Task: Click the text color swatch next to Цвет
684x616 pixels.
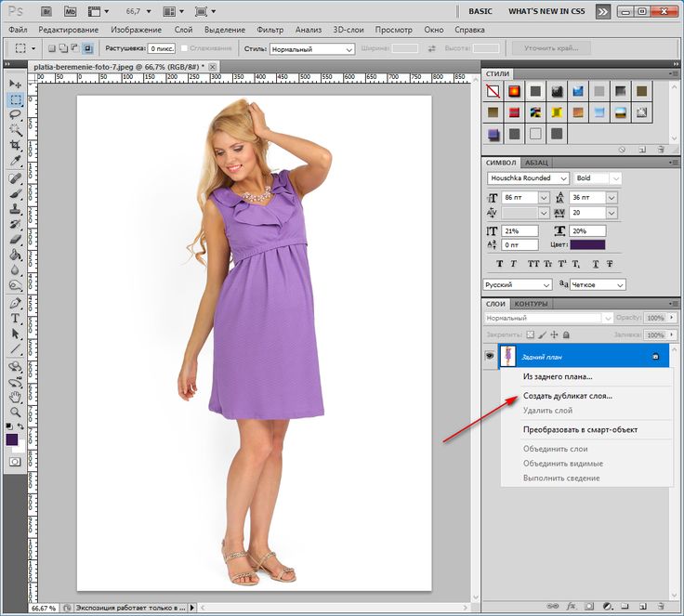Action: point(586,244)
